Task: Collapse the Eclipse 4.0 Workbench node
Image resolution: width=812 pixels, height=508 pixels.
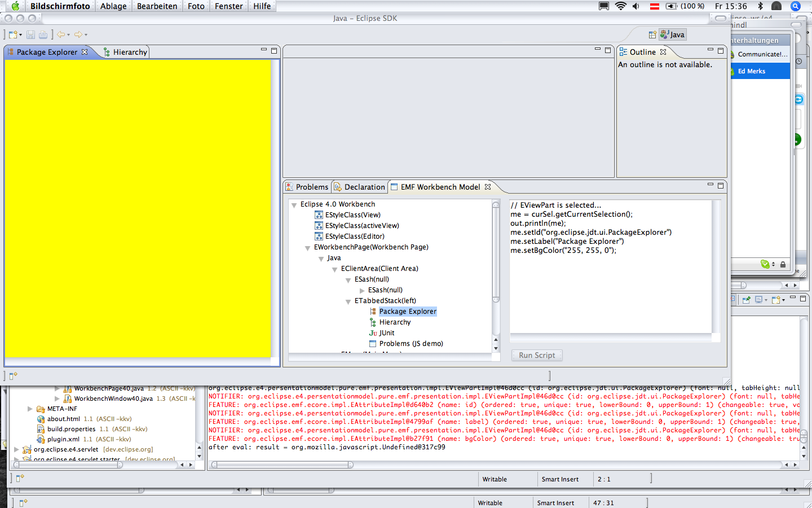Action: [294, 205]
